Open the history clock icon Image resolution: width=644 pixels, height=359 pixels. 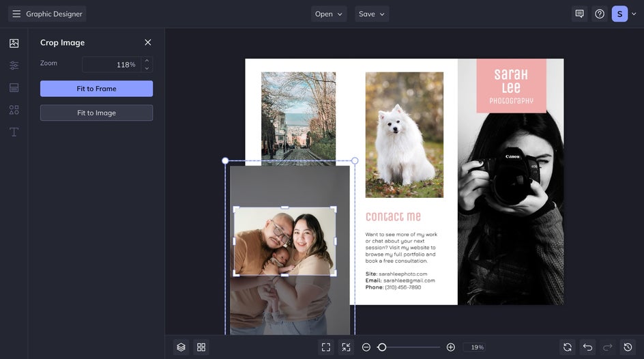click(x=628, y=347)
